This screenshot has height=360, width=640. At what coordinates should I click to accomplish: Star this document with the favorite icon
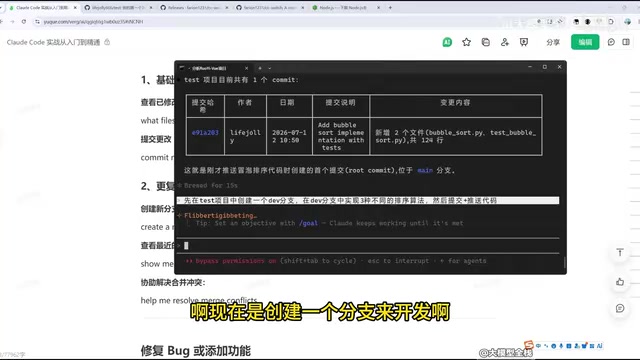point(466,42)
